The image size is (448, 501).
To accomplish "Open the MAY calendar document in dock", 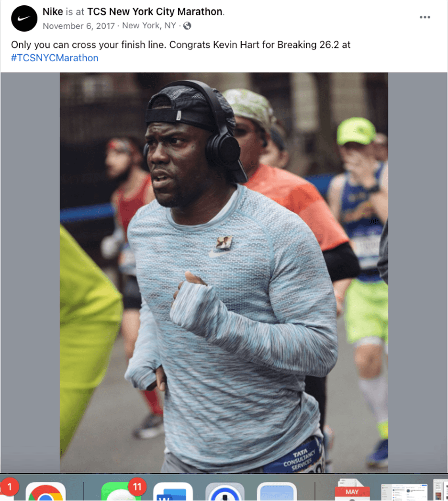I will [352, 490].
